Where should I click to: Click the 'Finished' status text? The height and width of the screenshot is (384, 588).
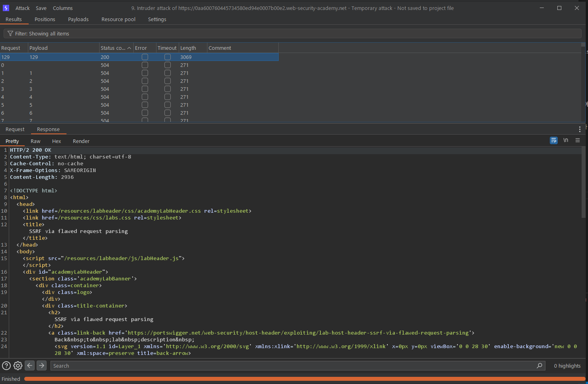(11, 379)
